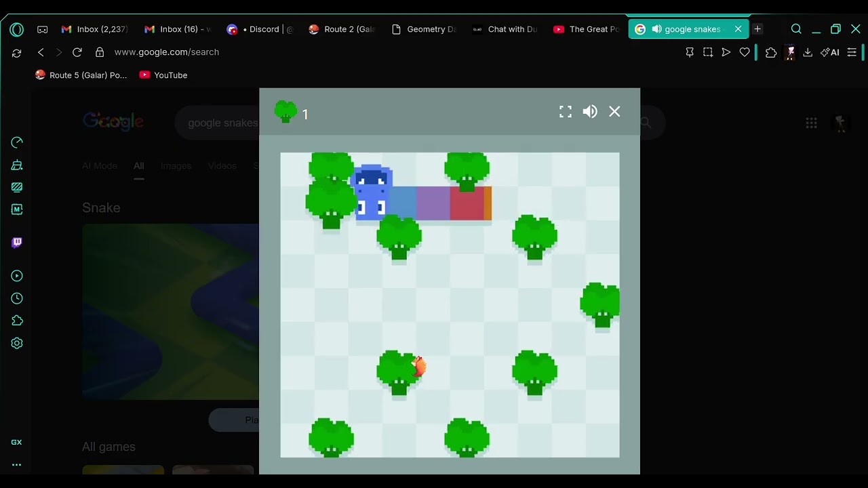This screenshot has width=868, height=488.
Task: Select the All search results tab
Action: [x=139, y=166]
